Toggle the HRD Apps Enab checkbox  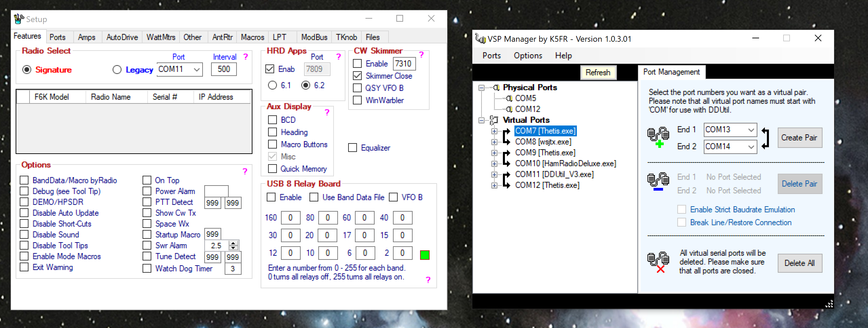tap(270, 69)
